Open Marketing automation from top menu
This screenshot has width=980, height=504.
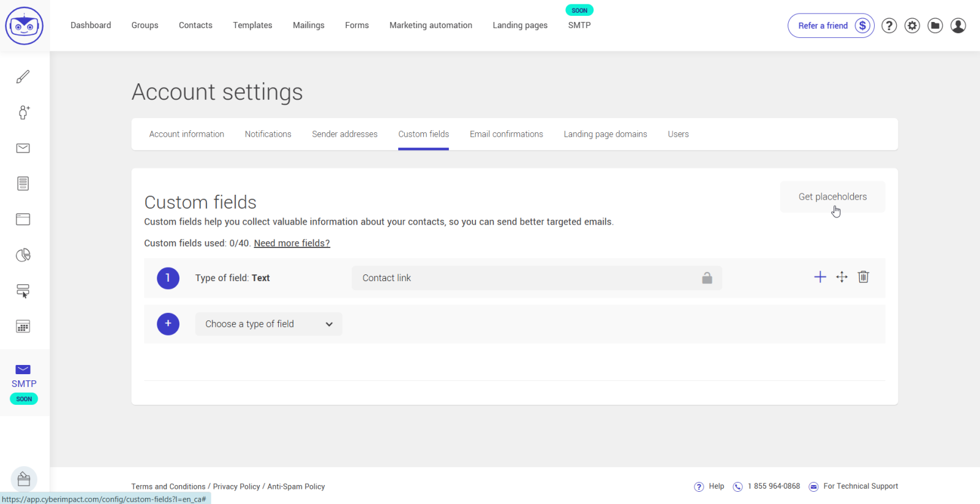[431, 25]
